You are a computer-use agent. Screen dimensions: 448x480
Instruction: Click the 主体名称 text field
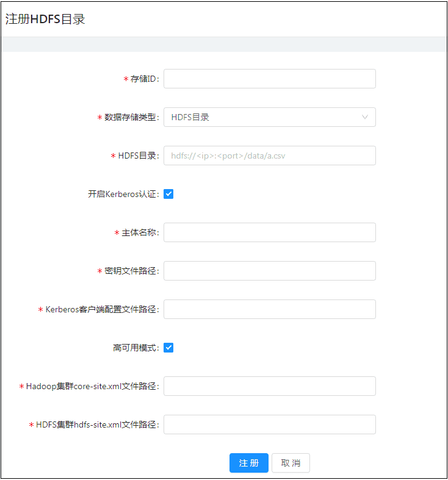tap(269, 232)
